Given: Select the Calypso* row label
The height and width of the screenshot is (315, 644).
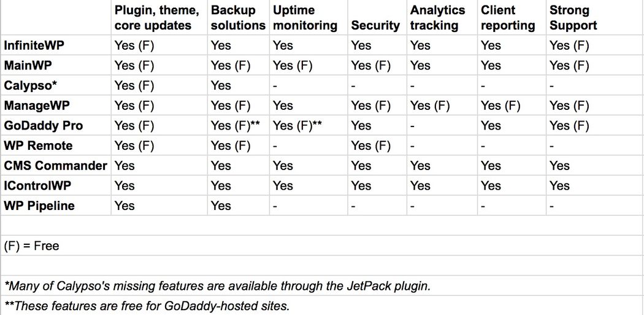Looking at the screenshot, I should click(56, 85).
